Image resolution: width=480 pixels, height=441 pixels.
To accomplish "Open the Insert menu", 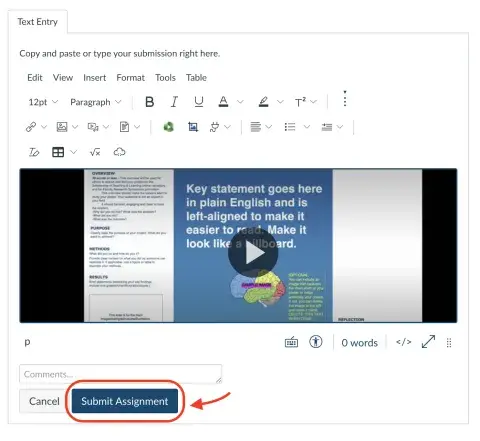I will point(95,78).
